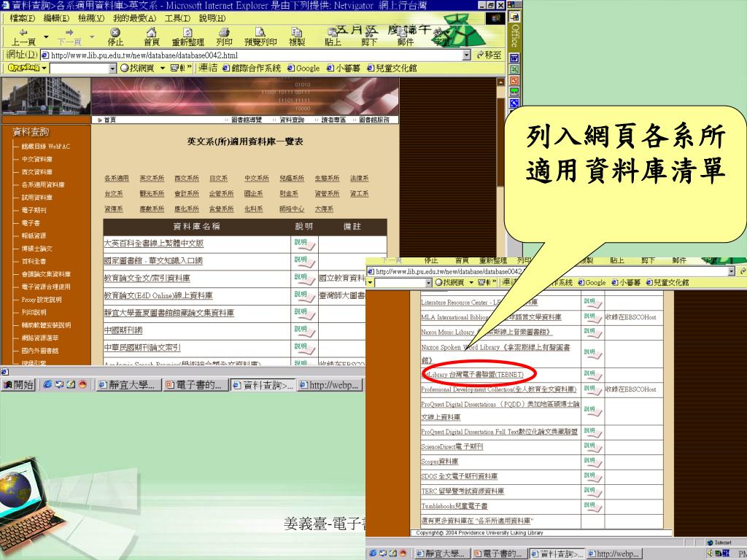
Task: Select Proxy 設定說明 in the sidebar
Action: (x=42, y=300)
